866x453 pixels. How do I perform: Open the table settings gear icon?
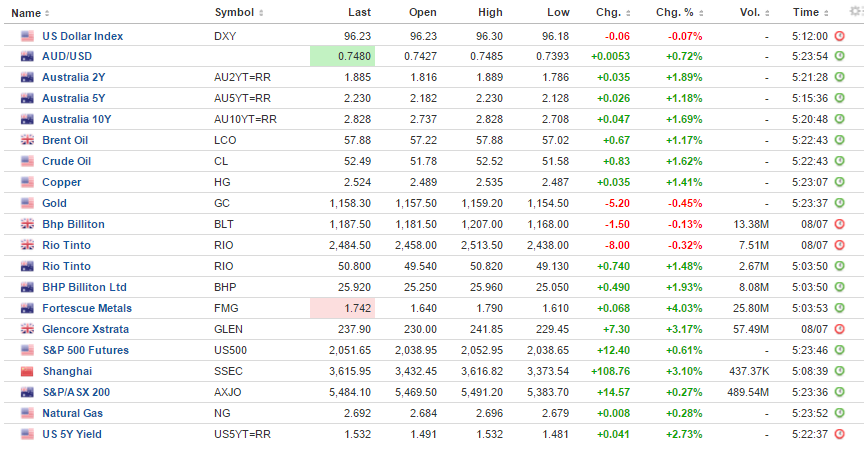pyautogui.click(x=855, y=12)
